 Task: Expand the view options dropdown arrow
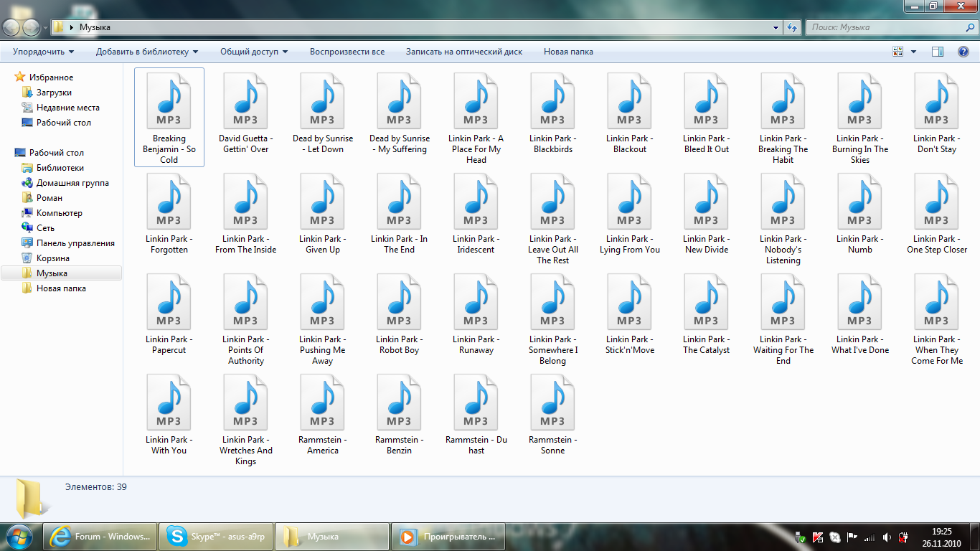pyautogui.click(x=913, y=52)
